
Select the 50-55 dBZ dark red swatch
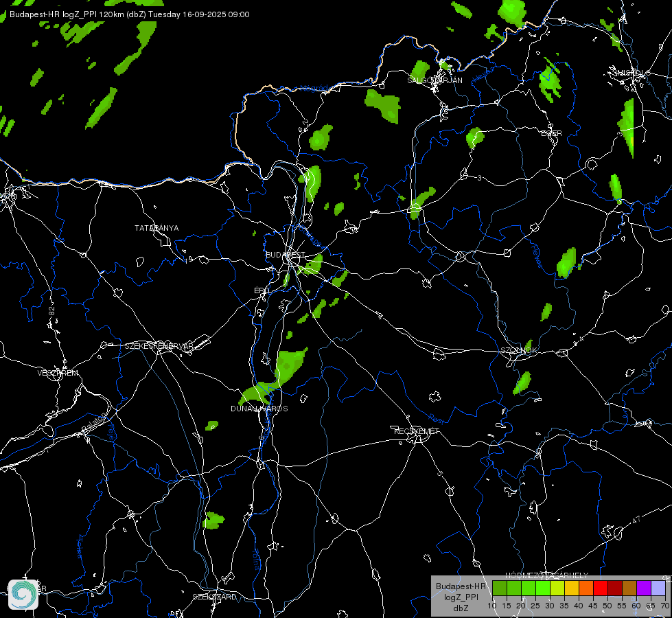pos(615,588)
